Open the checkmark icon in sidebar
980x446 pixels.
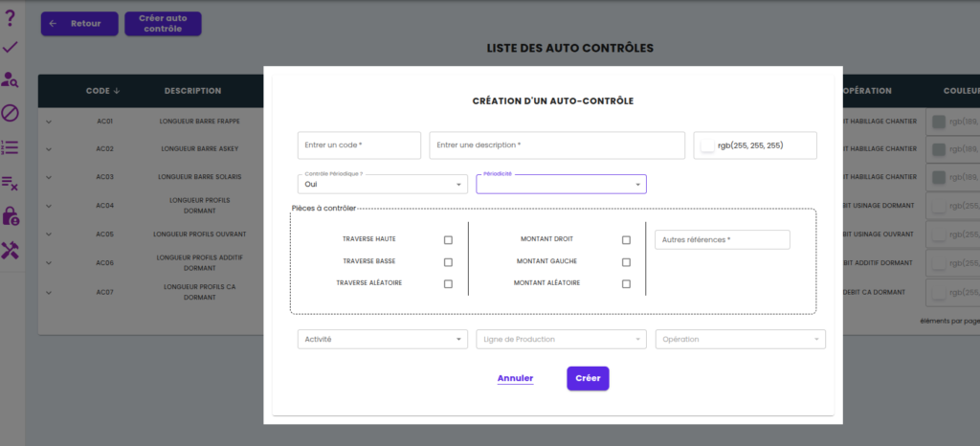point(11,47)
